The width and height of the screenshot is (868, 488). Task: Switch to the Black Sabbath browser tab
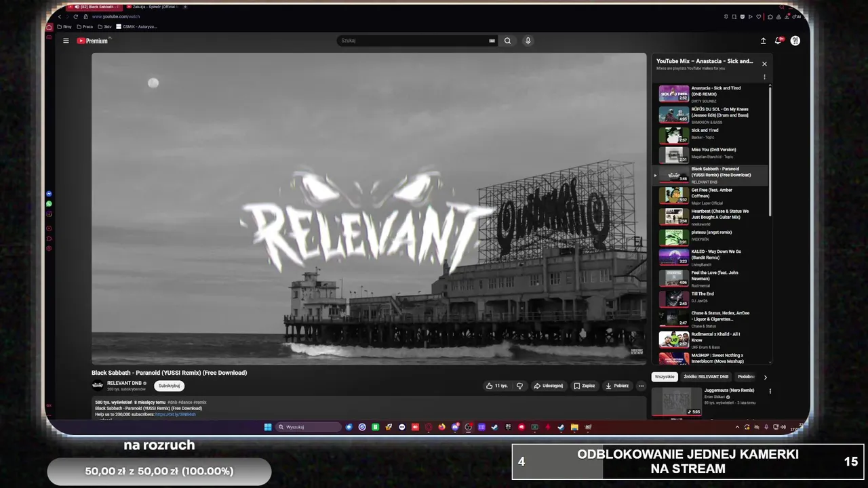pyautogui.click(x=95, y=7)
